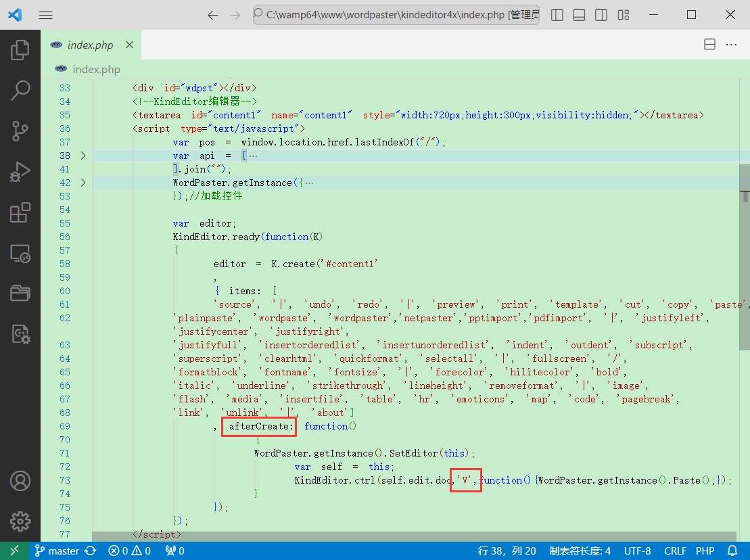Open Run and Debug view

[x=20, y=172]
